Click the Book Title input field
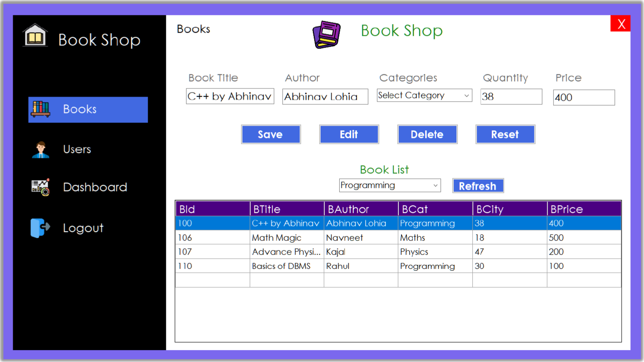The image size is (644, 362). [x=230, y=96]
